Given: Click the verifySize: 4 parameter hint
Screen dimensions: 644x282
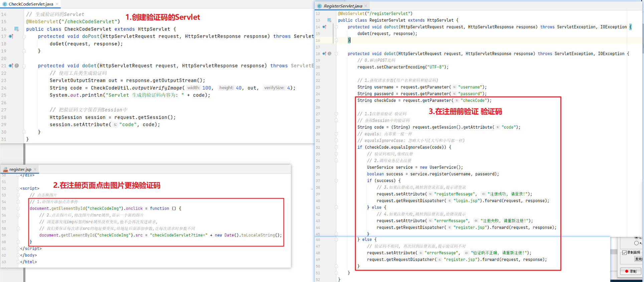Looking at the screenshot, I should 276,88.
